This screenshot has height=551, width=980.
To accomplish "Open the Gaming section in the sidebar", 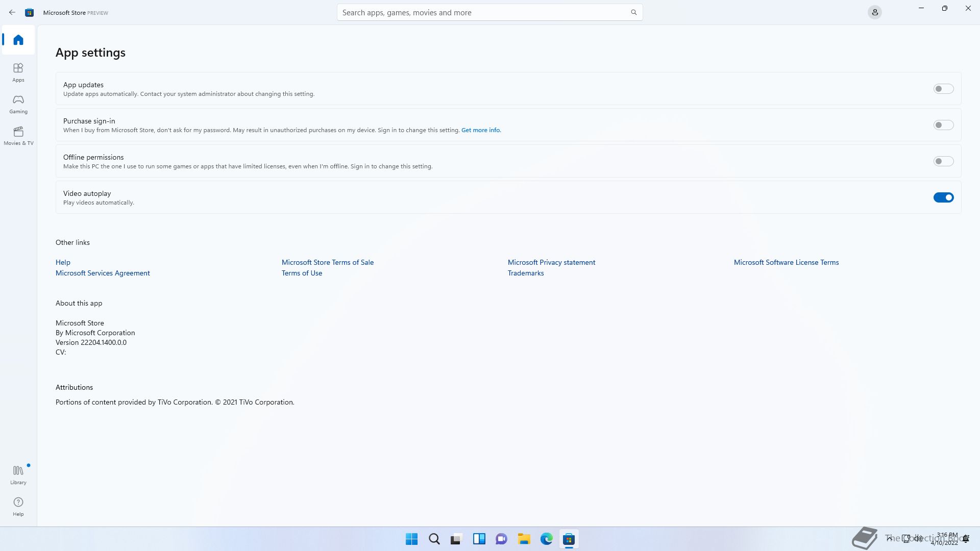I will coord(18,104).
